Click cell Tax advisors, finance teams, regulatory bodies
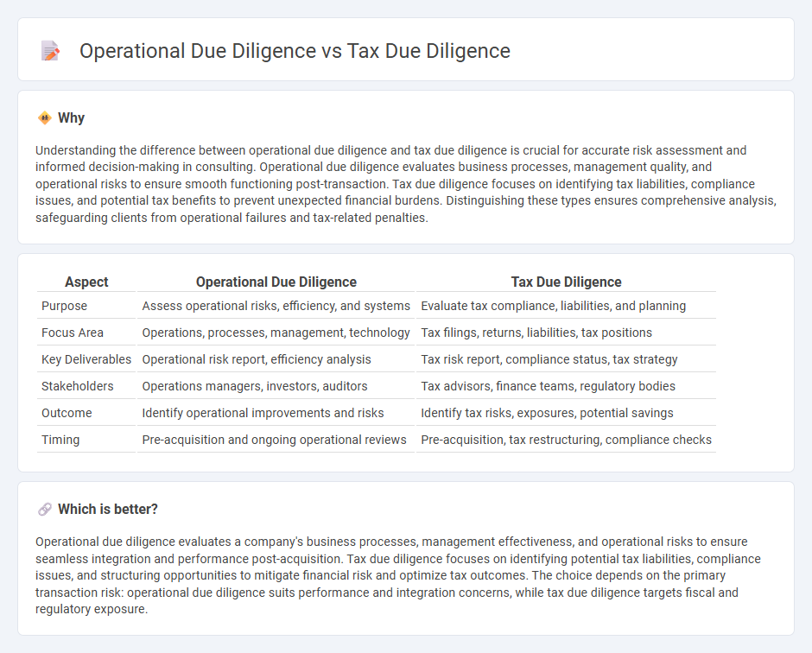The height and width of the screenshot is (653, 812). coord(566,387)
